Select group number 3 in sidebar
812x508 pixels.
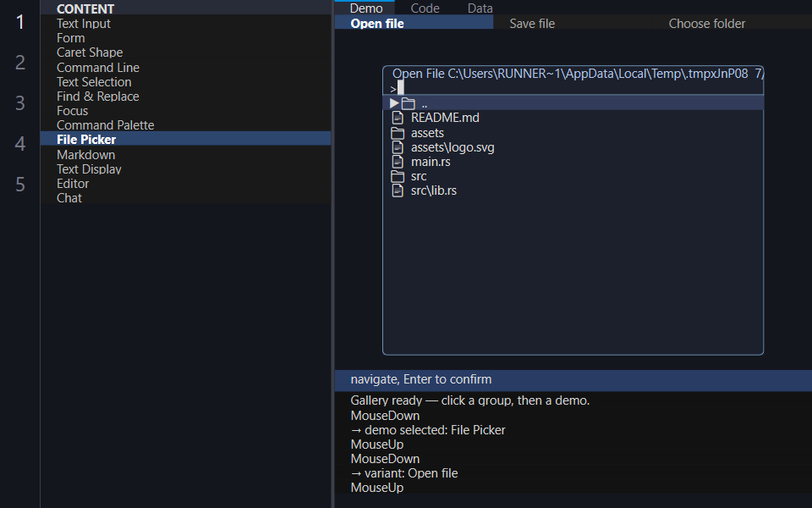[x=19, y=103]
